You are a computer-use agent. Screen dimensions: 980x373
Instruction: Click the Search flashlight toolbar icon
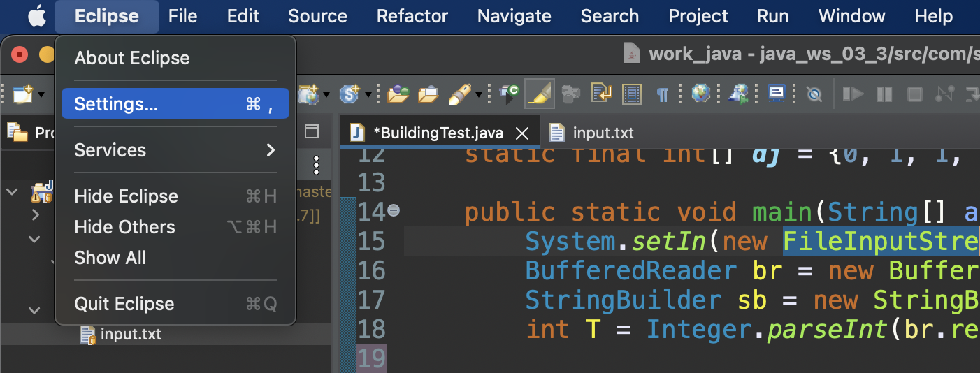pyautogui.click(x=459, y=94)
